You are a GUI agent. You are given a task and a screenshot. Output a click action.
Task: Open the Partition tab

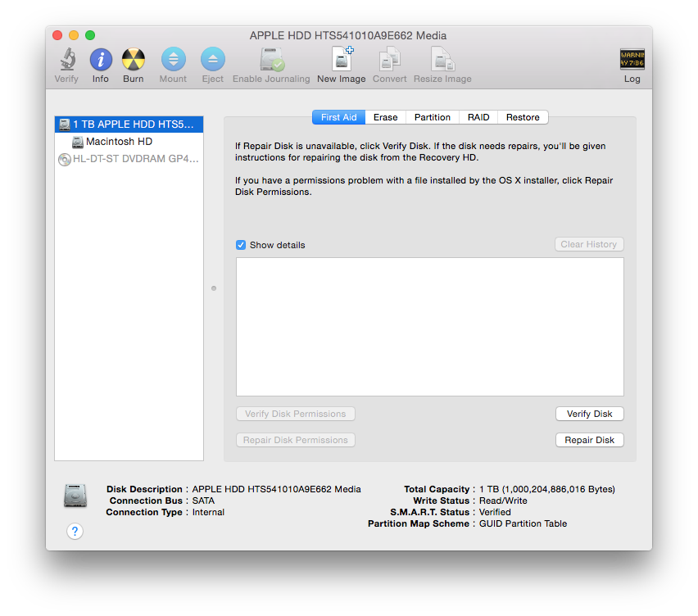(433, 117)
